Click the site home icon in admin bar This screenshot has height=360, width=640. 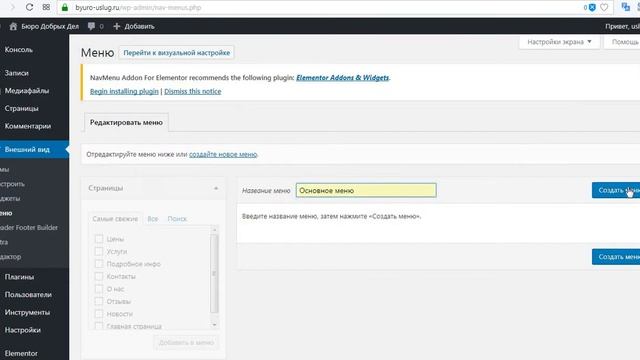[13, 26]
